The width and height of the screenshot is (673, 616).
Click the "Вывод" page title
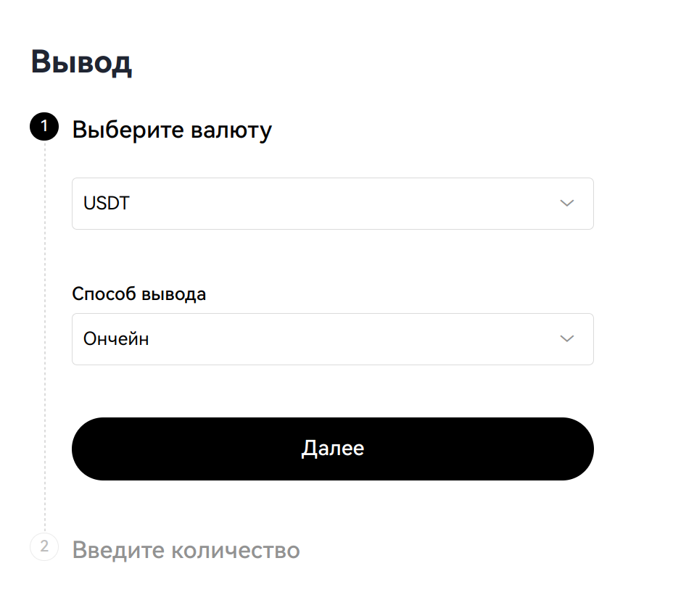coord(81,63)
